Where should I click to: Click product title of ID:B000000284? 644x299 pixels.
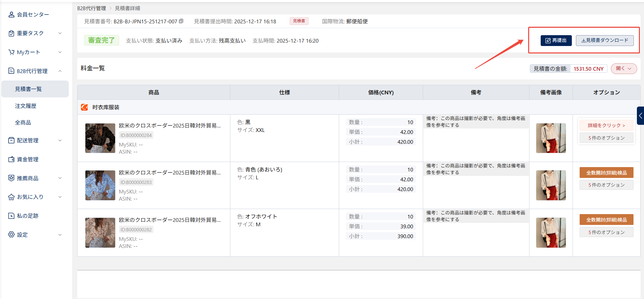click(x=170, y=125)
